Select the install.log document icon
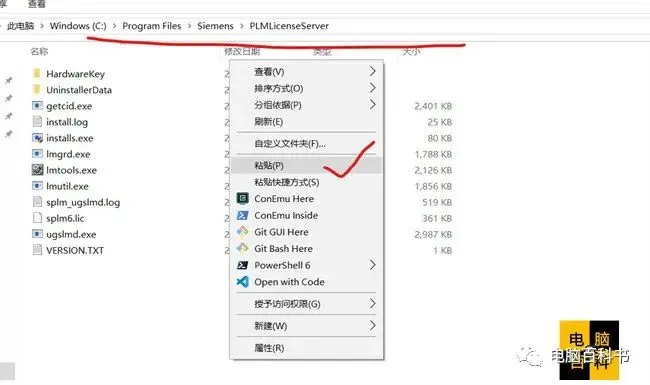This screenshot has height=385, width=650. point(37,121)
